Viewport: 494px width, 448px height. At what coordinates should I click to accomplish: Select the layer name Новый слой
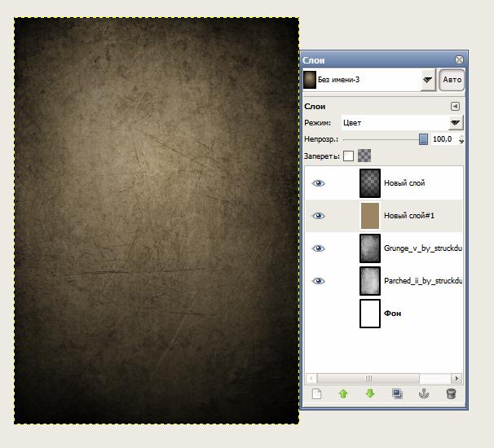point(404,183)
